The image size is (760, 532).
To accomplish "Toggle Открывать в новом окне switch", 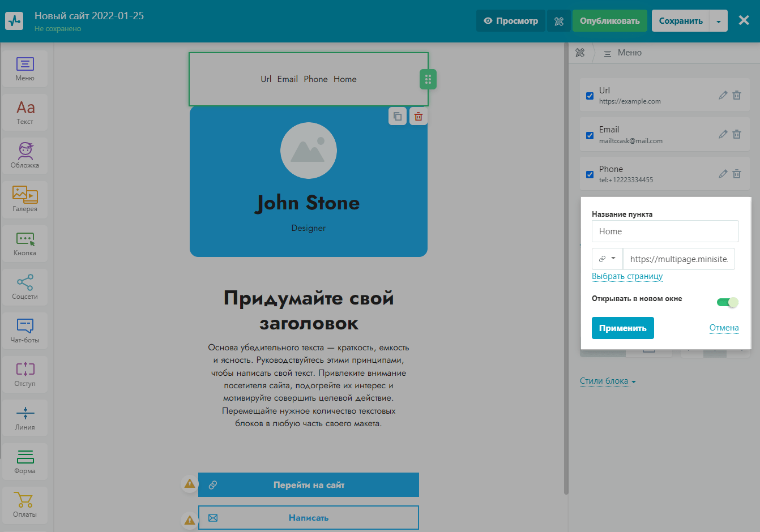I will [x=727, y=302].
